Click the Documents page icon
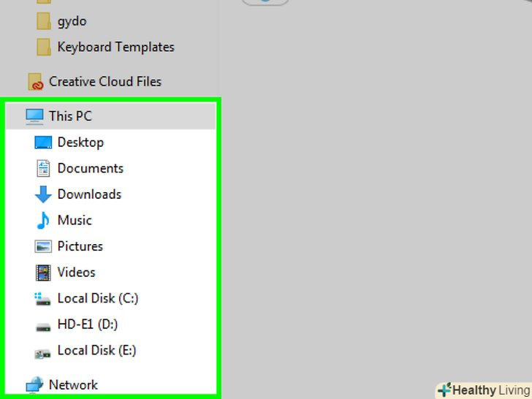Screen dimensions: 532x399 (x=44, y=168)
